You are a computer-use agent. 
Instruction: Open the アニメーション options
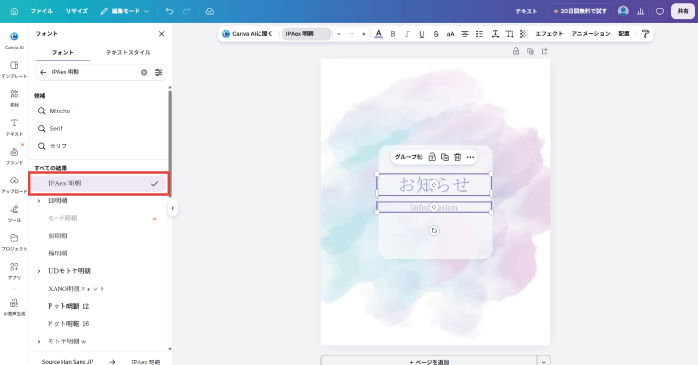click(x=591, y=34)
